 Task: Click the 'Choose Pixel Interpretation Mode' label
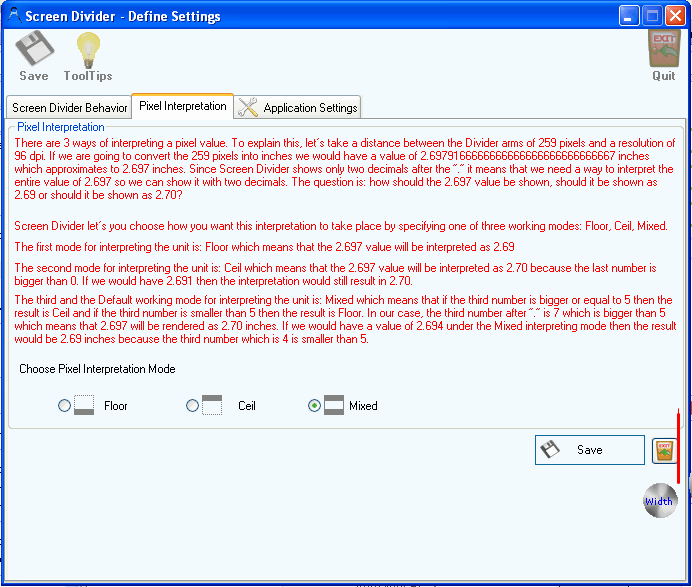(x=97, y=369)
